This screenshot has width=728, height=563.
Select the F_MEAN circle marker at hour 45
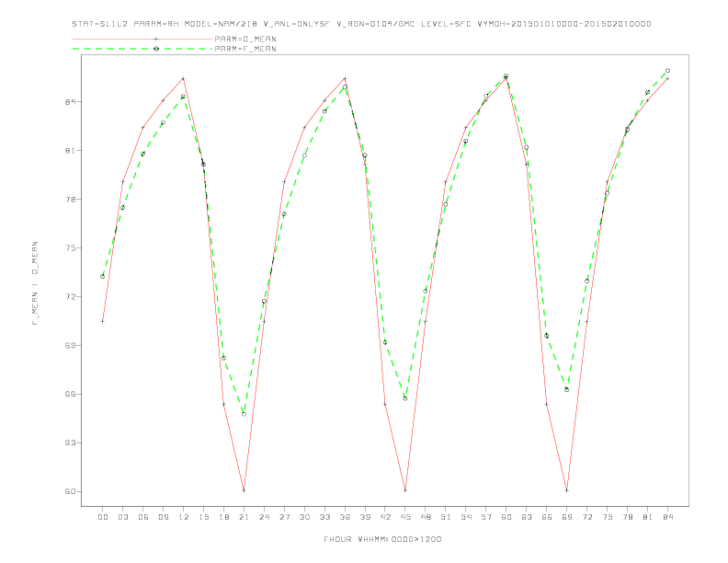(x=405, y=398)
